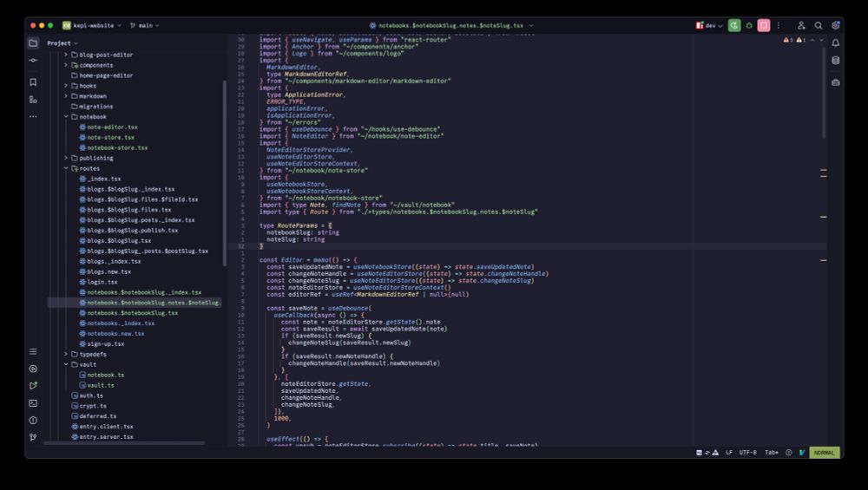Open the Project view mode dropdown
The height and width of the screenshot is (490, 868).
(62, 43)
